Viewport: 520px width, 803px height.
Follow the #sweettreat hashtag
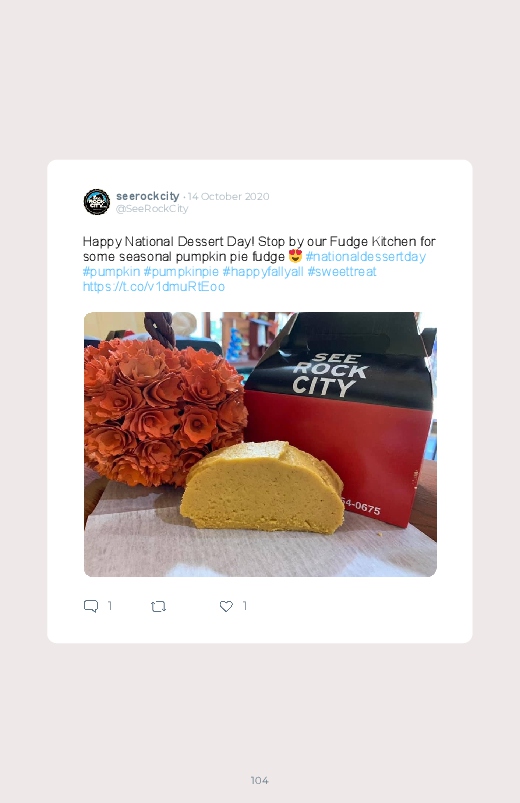coord(342,271)
